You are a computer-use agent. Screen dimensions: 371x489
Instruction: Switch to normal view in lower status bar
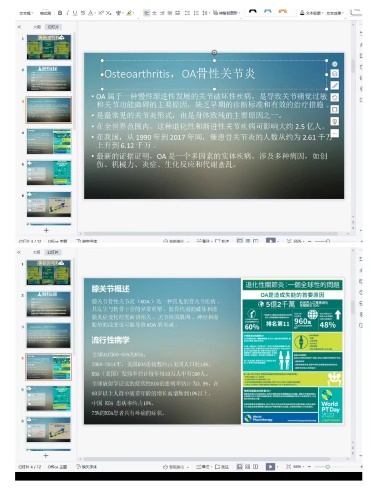coord(239,467)
